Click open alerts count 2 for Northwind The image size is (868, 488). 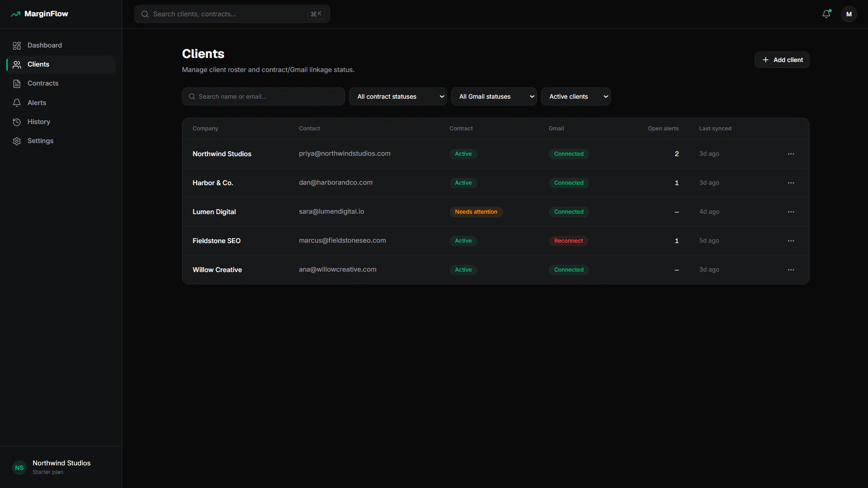coord(676,154)
